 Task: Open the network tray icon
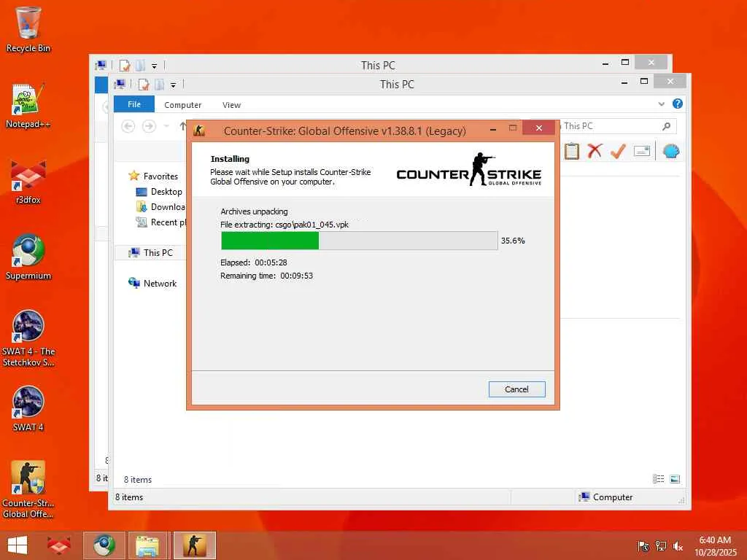click(661, 546)
